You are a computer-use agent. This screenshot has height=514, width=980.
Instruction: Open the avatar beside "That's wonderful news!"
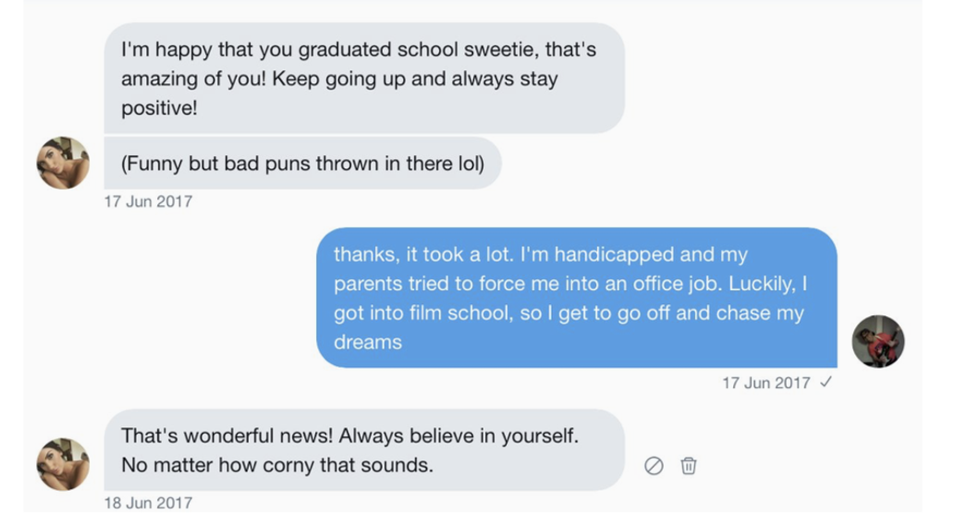63,463
